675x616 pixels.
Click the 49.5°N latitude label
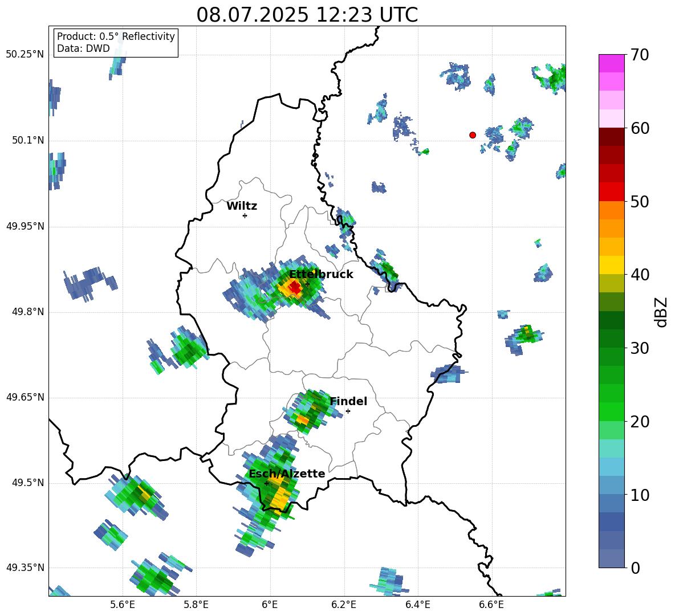click(x=28, y=483)
